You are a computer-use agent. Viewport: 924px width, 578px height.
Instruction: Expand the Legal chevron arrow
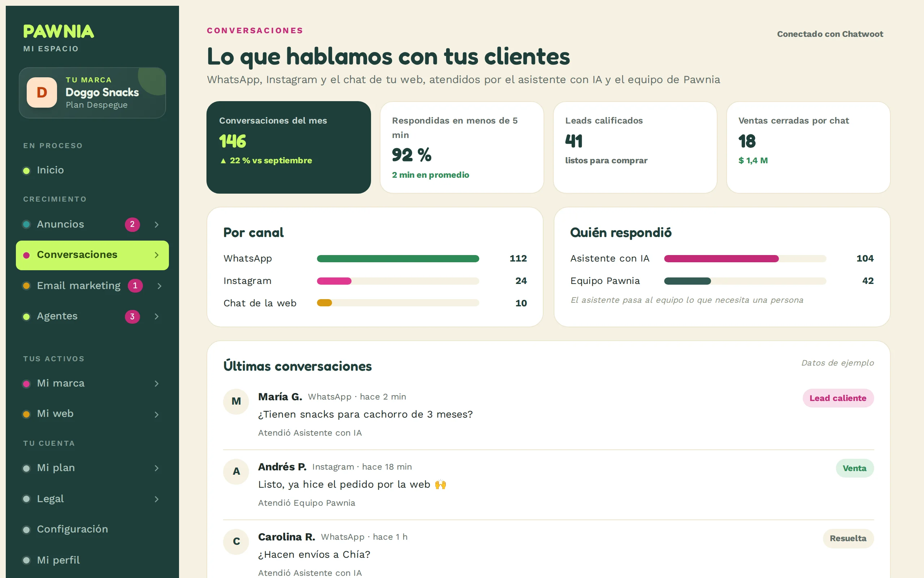click(x=157, y=499)
